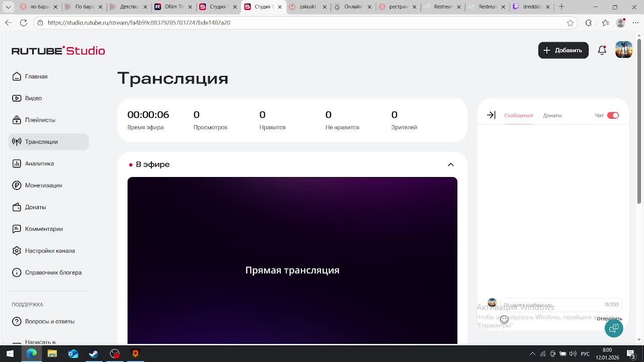The image size is (644, 362).
Task: Click the Зрителей viewers label
Action: point(404,127)
